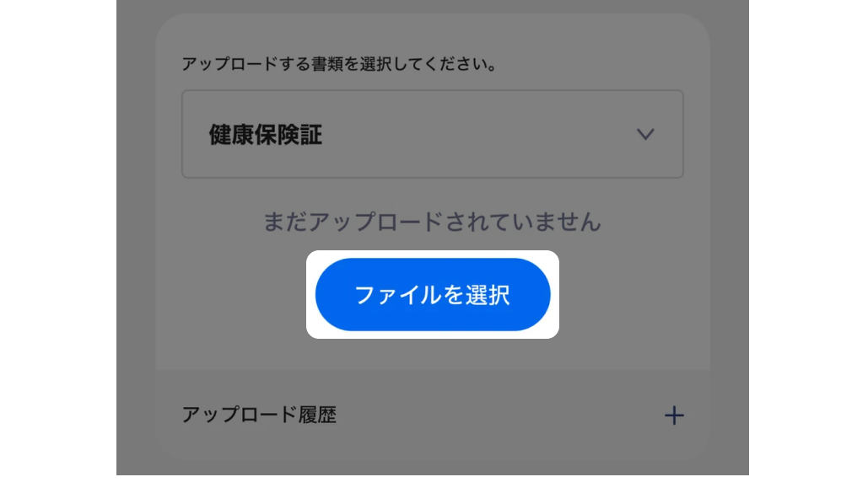The width and height of the screenshot is (868, 493).
Task: Click the ファイルを選択 button
Action: point(433,294)
